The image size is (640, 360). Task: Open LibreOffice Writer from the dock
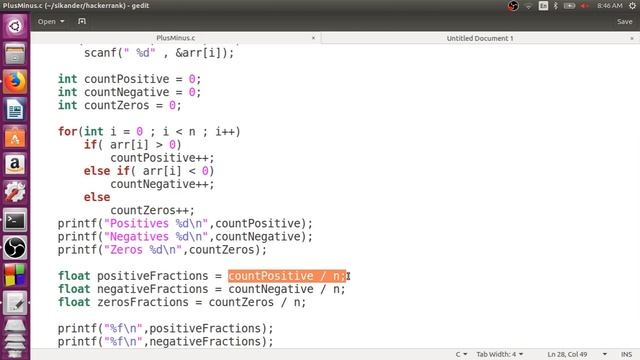coord(15,109)
